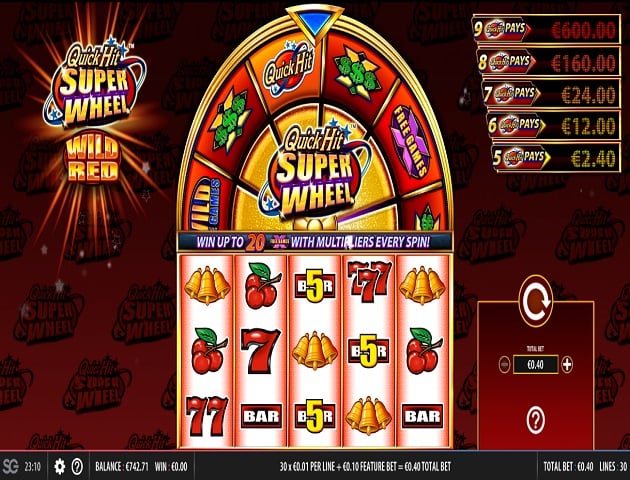This screenshot has height=480, width=630.
Task: Click the Lines 30 indicator
Action: pos(613,467)
